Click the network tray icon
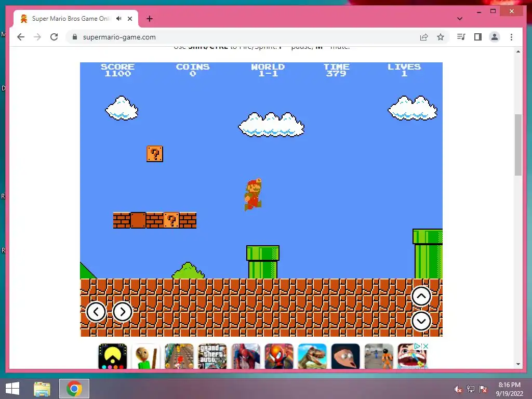532x399 pixels. (x=471, y=389)
